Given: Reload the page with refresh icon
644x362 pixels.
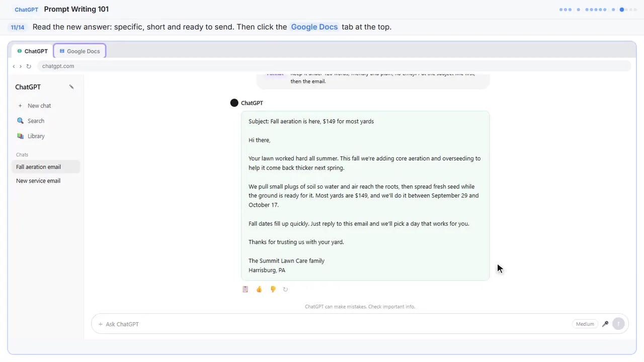Looking at the screenshot, I should coord(29,66).
